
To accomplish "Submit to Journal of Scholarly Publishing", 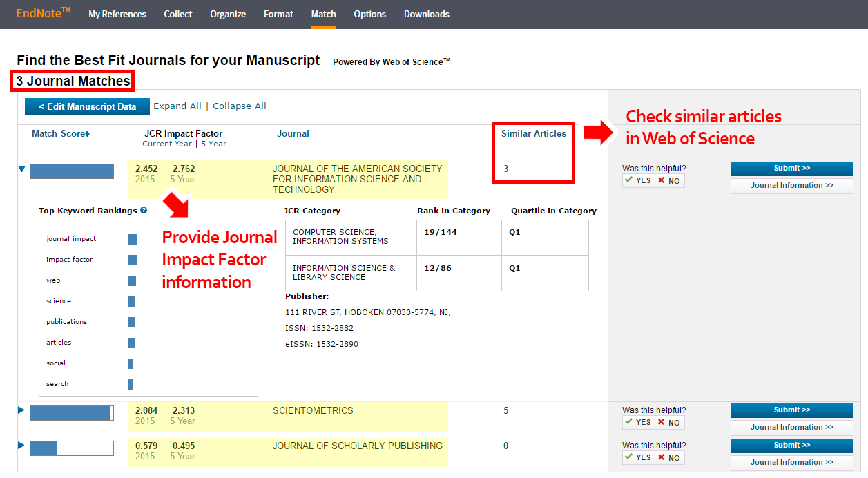I will point(792,446).
